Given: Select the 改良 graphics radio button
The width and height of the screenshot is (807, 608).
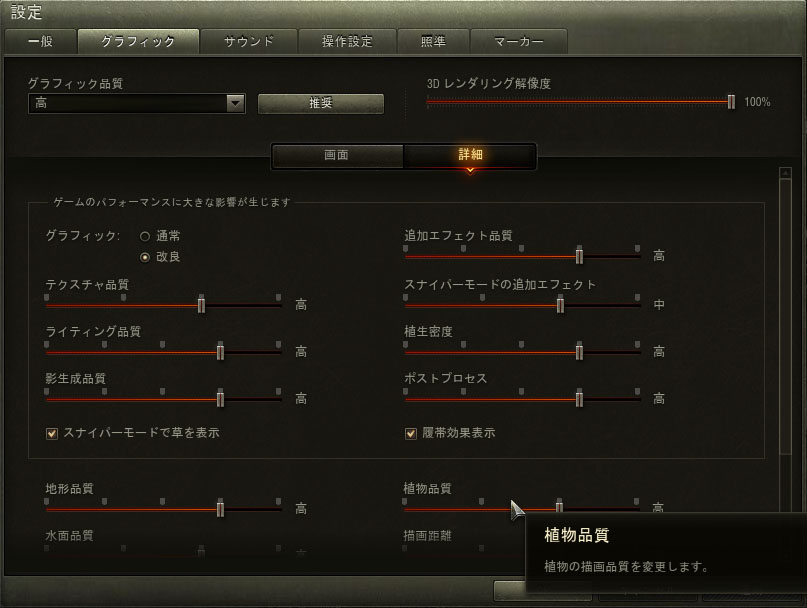Looking at the screenshot, I should (x=145, y=257).
